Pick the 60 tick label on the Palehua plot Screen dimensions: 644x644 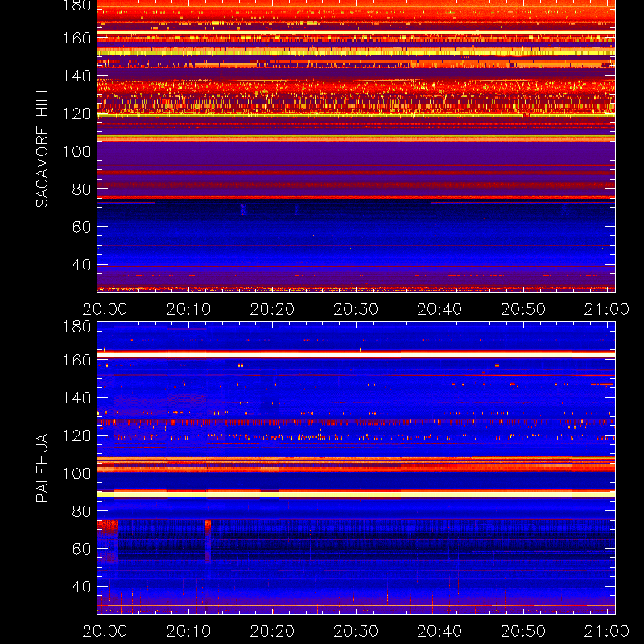[81, 549]
